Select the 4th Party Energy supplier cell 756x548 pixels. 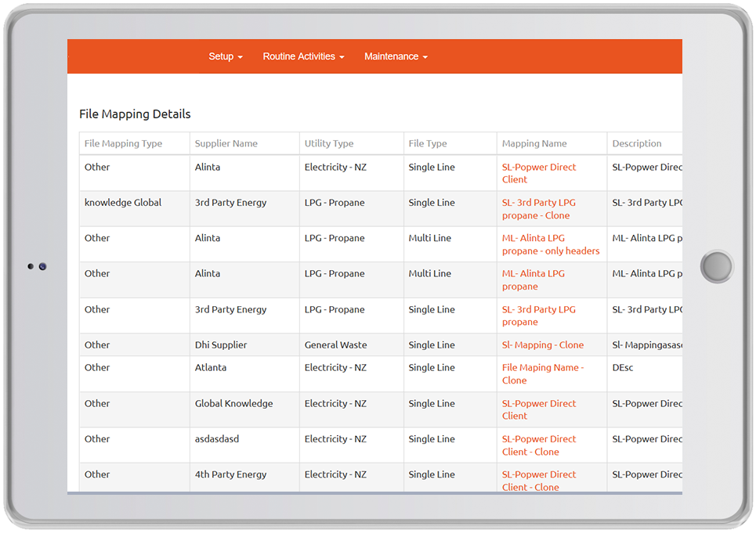(244, 477)
